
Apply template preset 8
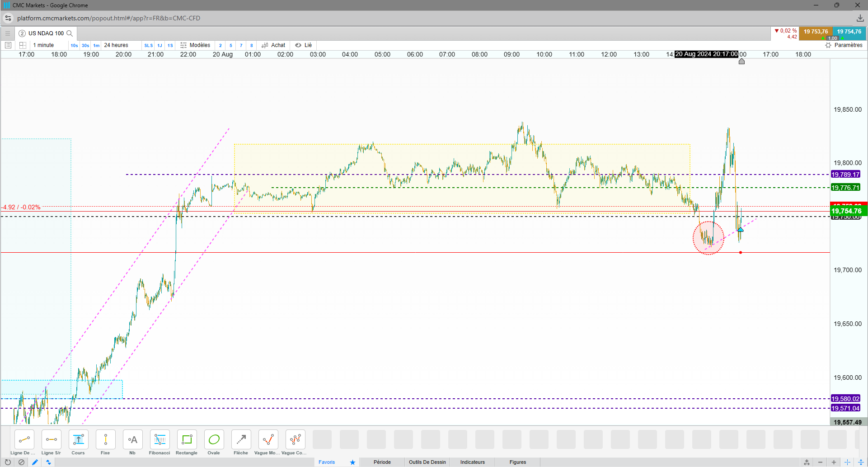[252, 45]
